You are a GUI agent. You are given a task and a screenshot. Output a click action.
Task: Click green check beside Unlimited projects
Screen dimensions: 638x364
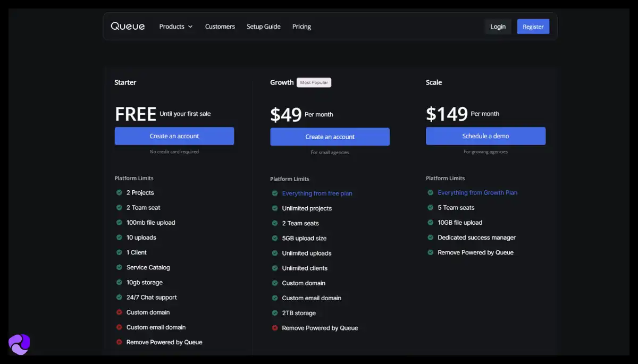coord(275,208)
